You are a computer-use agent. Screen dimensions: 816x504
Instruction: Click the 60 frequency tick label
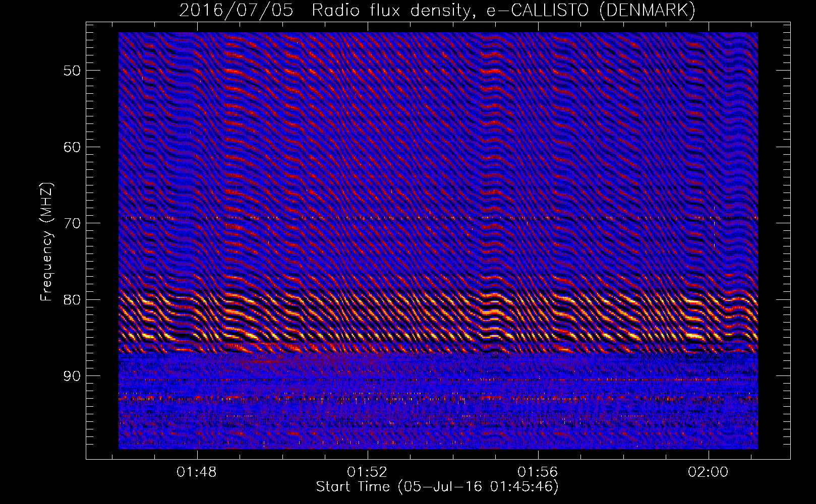(72, 147)
